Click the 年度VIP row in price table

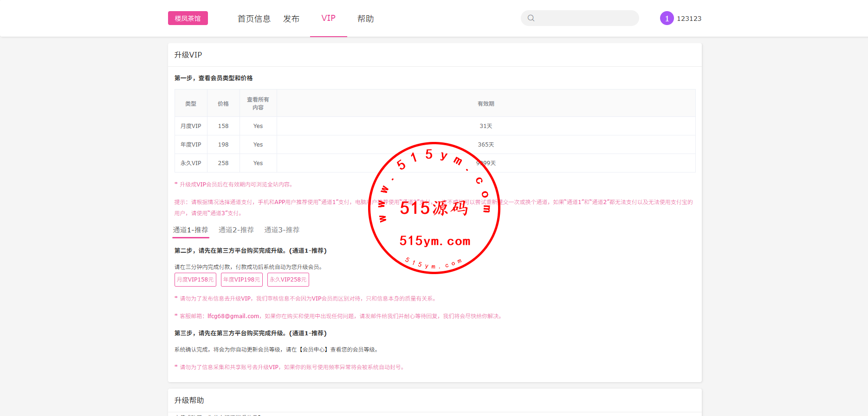pyautogui.click(x=191, y=145)
